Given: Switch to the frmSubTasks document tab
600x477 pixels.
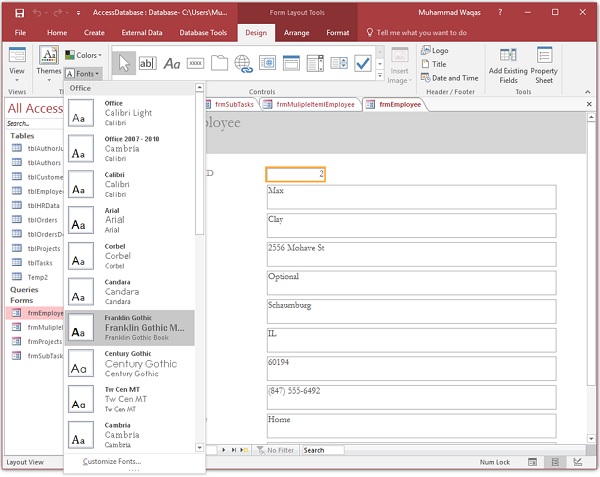Looking at the screenshot, I should pos(232,103).
